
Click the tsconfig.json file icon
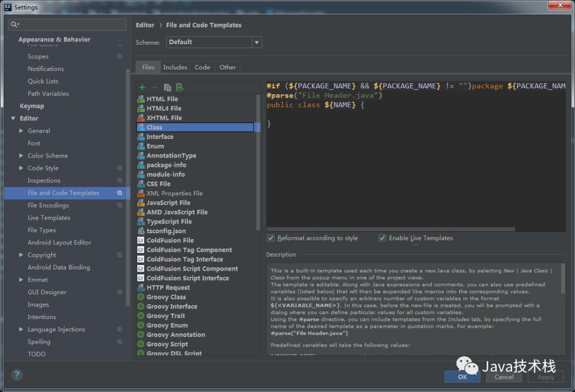pos(141,231)
